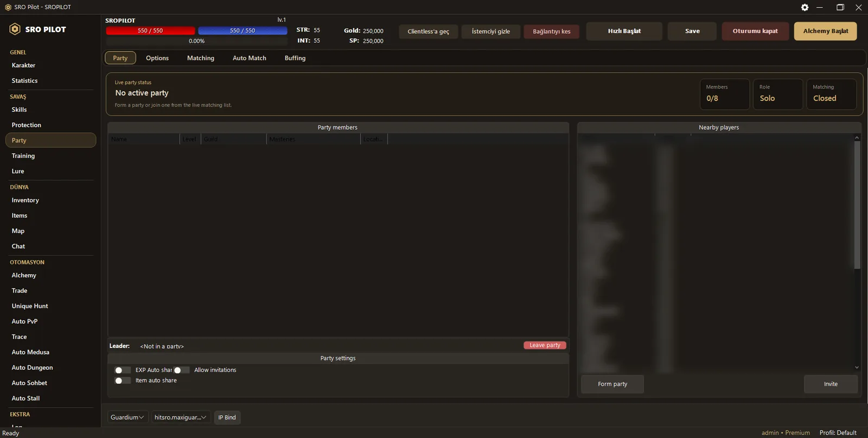Click the blue MP bar
The image size is (868, 438).
tap(242, 31)
